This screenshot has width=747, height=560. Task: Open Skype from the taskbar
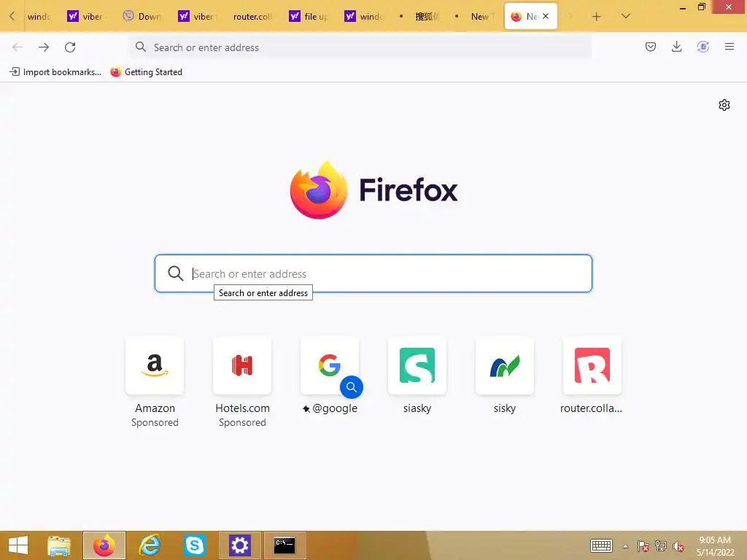194,545
